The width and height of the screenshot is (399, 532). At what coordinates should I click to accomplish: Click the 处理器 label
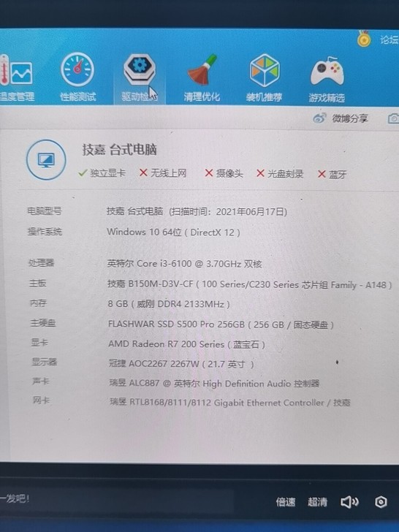click(x=41, y=262)
